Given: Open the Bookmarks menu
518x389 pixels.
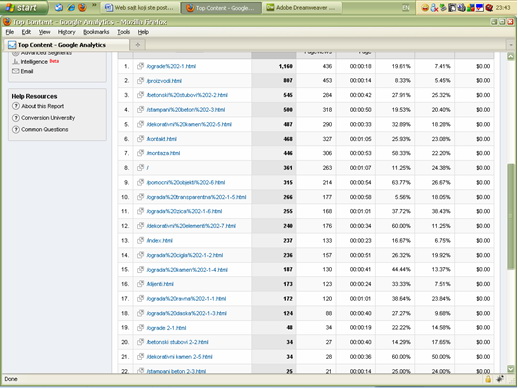Looking at the screenshot, I should point(96,32).
